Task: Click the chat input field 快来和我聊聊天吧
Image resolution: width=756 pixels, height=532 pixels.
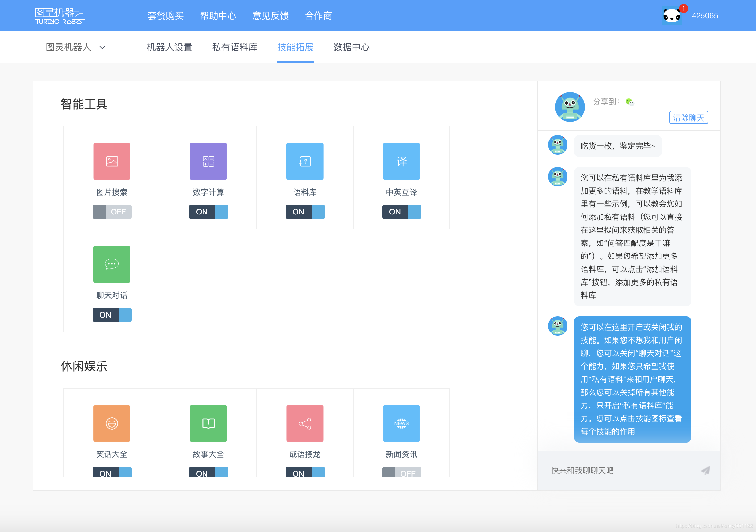Action: click(609, 470)
